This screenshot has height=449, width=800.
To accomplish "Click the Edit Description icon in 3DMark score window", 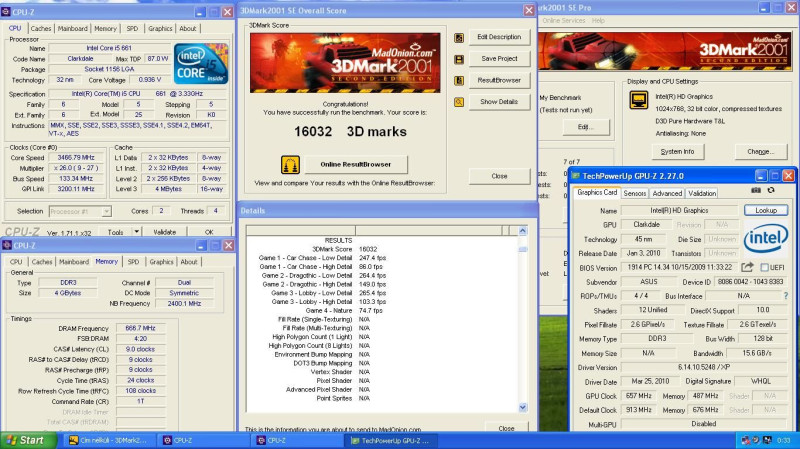I will [x=459, y=37].
